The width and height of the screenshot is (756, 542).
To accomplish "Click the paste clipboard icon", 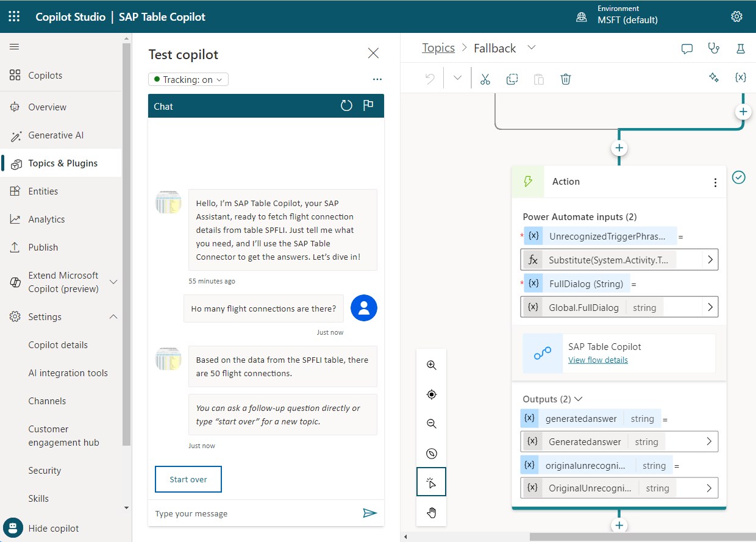I will [x=539, y=79].
